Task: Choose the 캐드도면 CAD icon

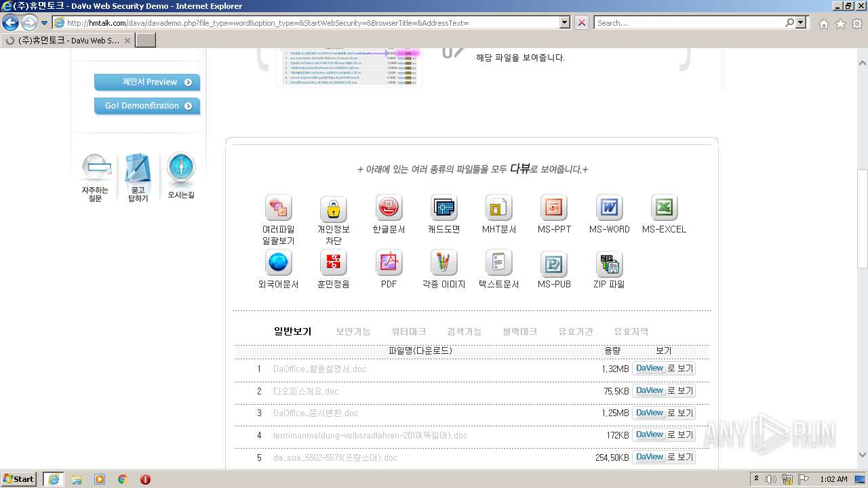Action: coord(443,208)
